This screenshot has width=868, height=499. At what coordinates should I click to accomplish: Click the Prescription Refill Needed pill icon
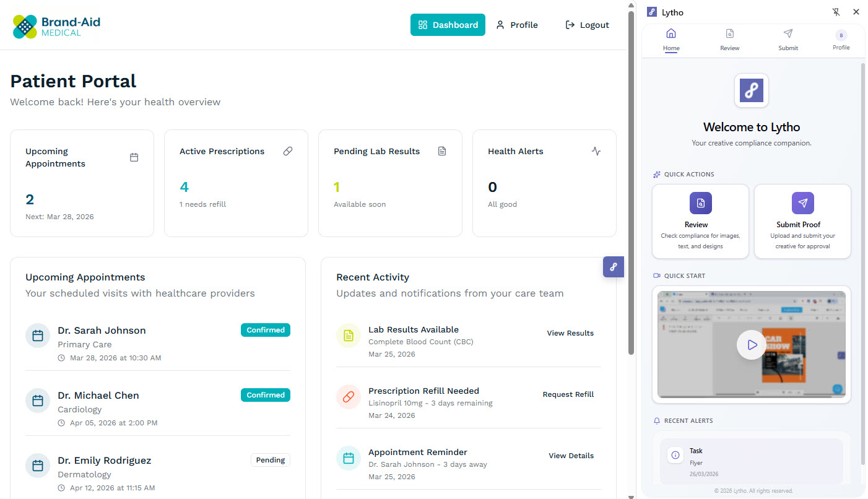pyautogui.click(x=349, y=397)
